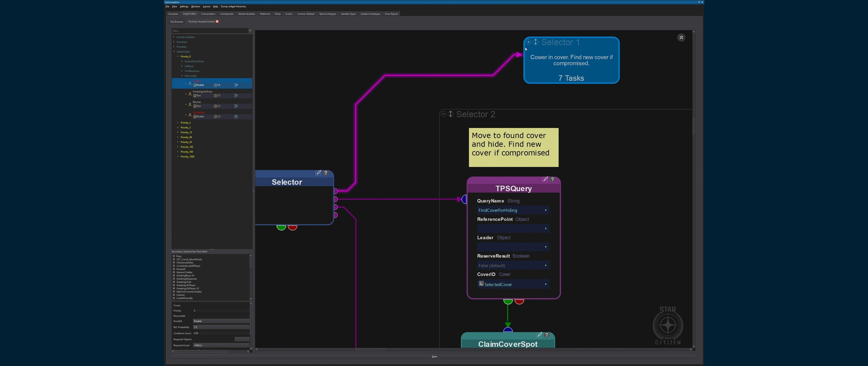Screen dimensions: 868x366
Task: Switch to the Checkpoints tab
Action: (x=226, y=14)
